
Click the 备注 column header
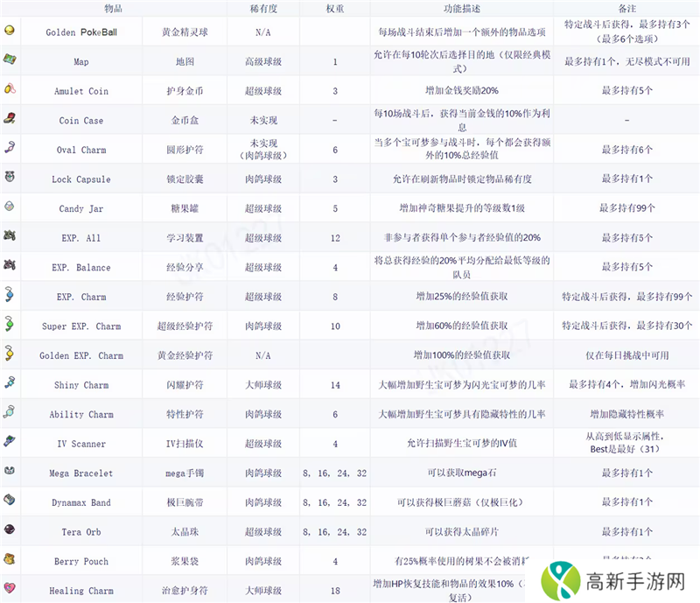click(626, 8)
